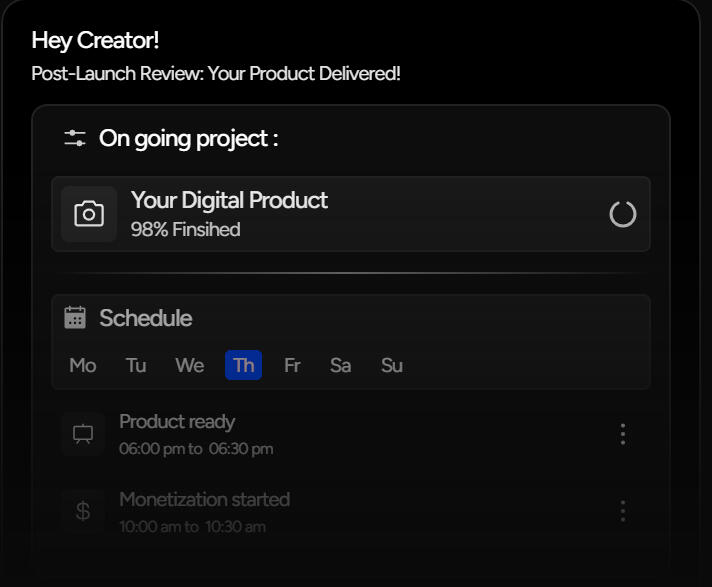Pick Saturday in the schedule week

click(340, 365)
